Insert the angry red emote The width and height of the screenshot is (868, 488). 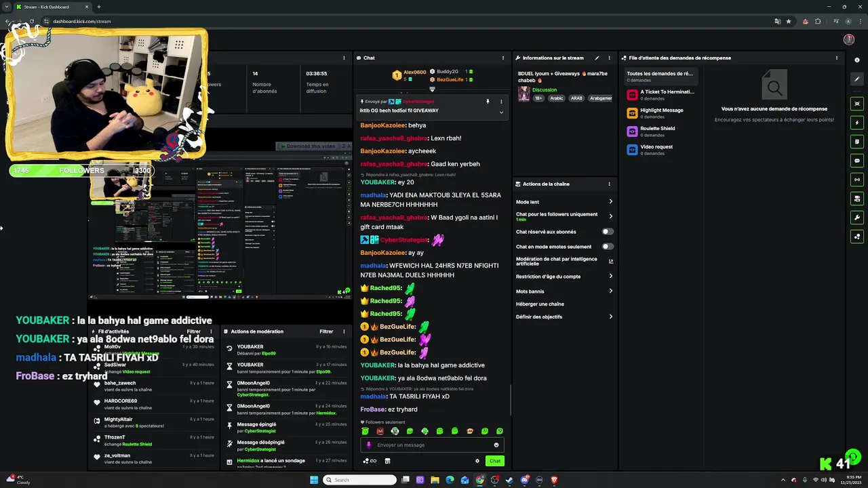click(380, 431)
